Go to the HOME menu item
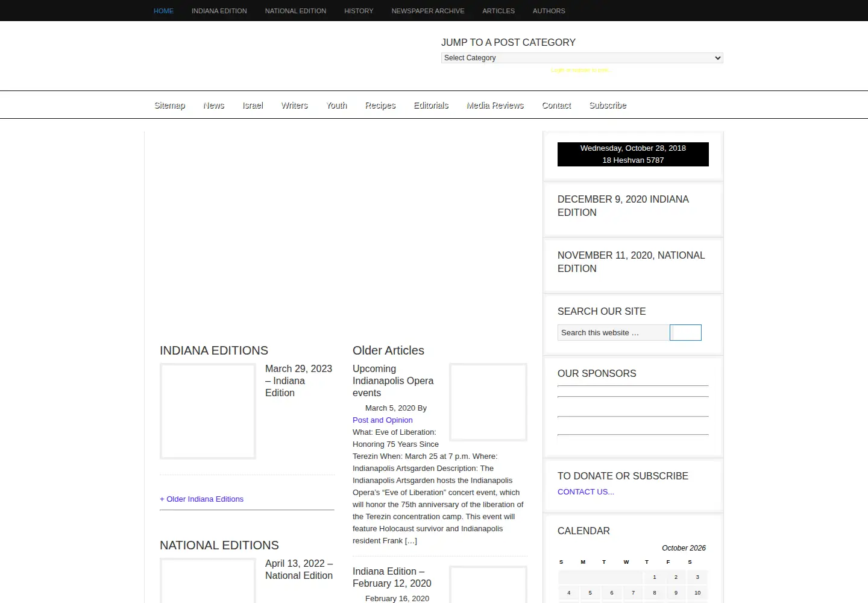 click(x=163, y=11)
